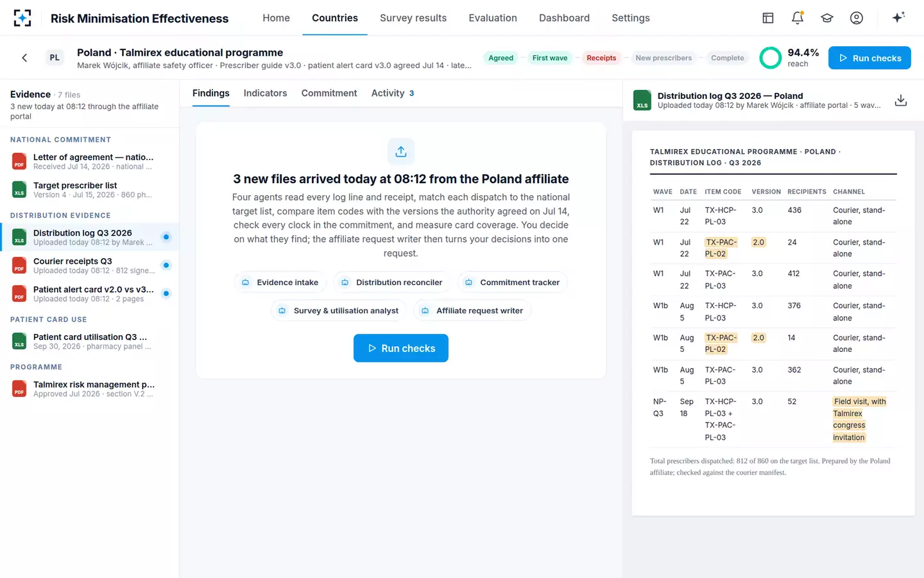Click highlighted 'Field visit, with Talmirex congress invitation' cell
The height and width of the screenshot is (578, 924).
point(859,419)
